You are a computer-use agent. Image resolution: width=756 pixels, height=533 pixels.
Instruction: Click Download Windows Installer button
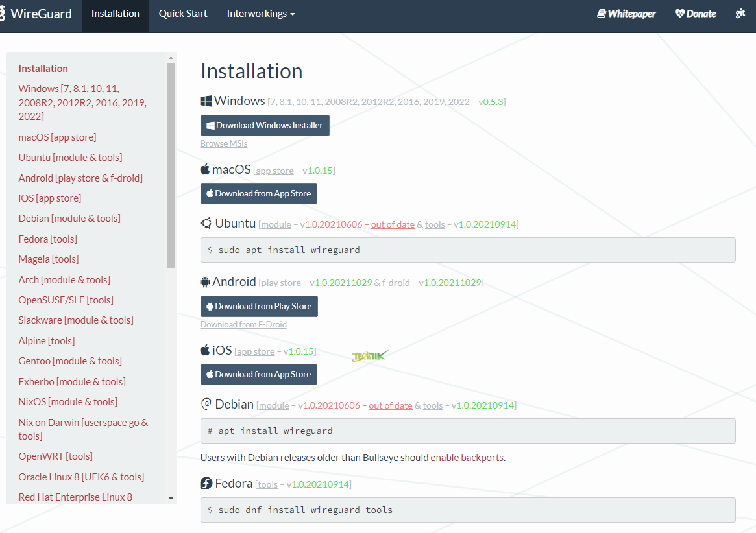265,125
